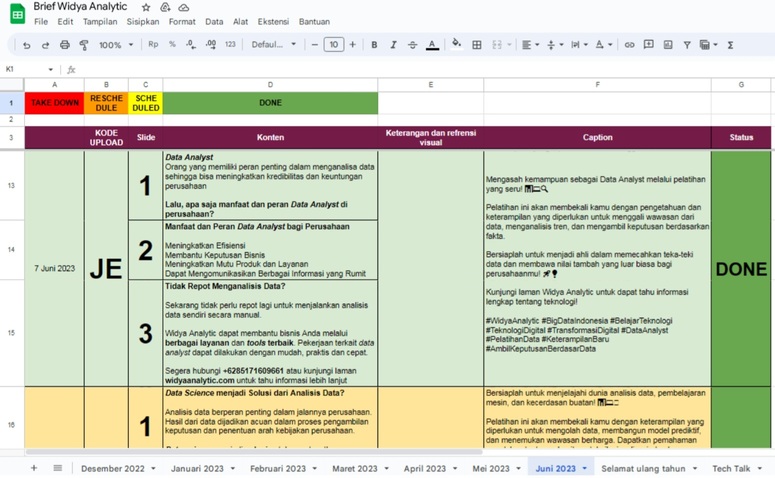Screen dimensions: 775x478
Task: Decrease font size with minus button
Action: pos(314,44)
